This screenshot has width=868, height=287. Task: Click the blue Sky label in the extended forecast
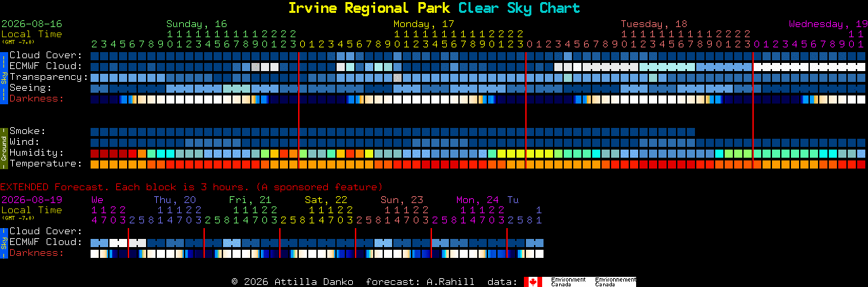(x=3, y=242)
